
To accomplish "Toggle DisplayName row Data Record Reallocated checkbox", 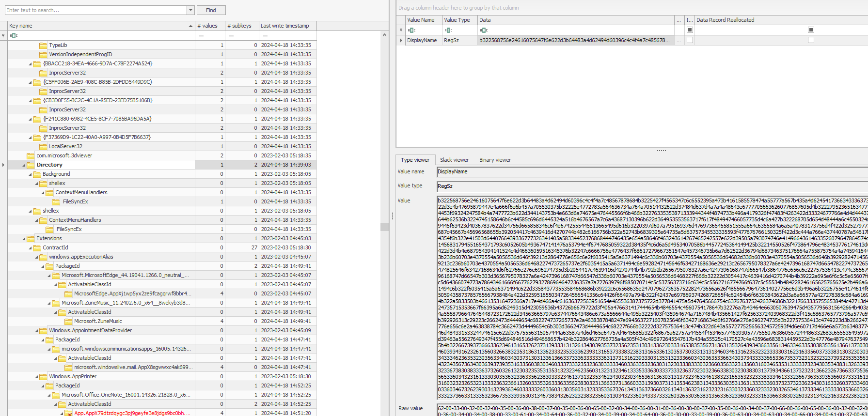I will pyautogui.click(x=811, y=40).
